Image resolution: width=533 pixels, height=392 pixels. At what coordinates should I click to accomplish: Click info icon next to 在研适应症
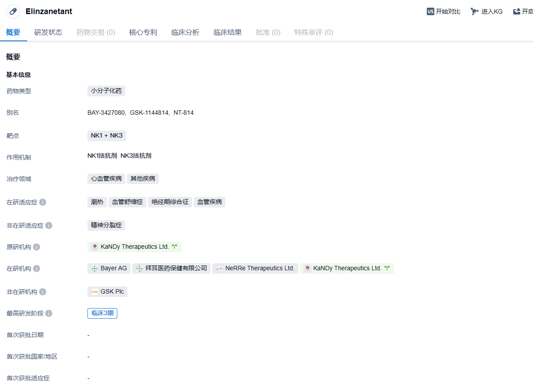(x=43, y=202)
